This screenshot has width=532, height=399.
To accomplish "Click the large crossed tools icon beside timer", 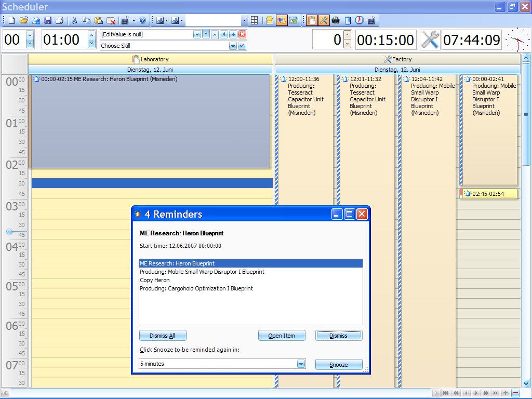I will coord(430,39).
